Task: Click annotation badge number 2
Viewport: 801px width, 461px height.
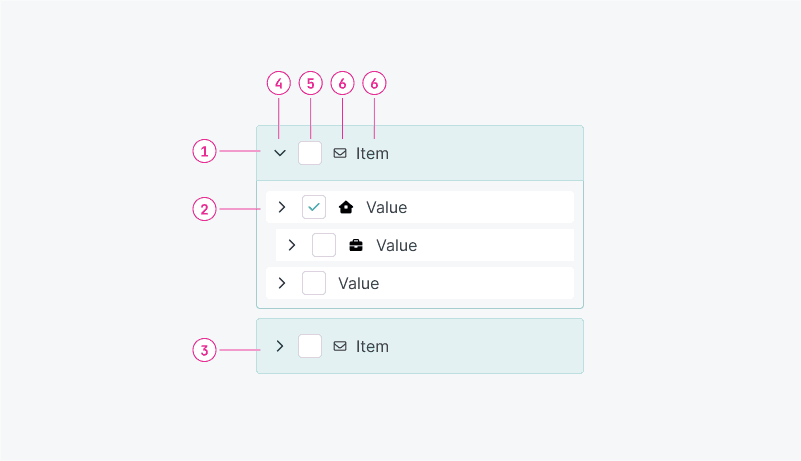Action: 204,209
